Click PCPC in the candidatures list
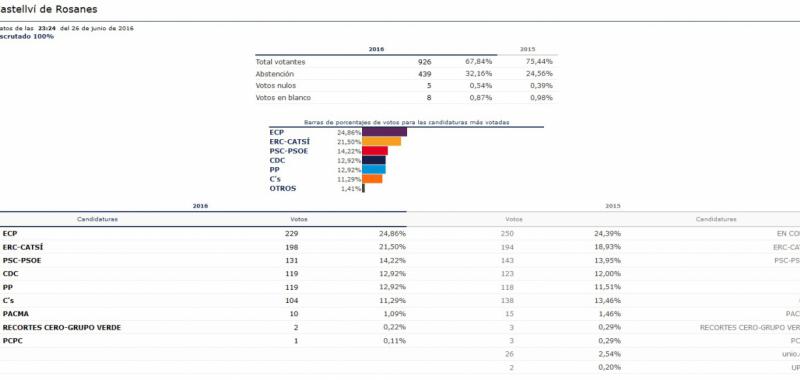Viewport: 800px width, 380px height. [x=12, y=341]
